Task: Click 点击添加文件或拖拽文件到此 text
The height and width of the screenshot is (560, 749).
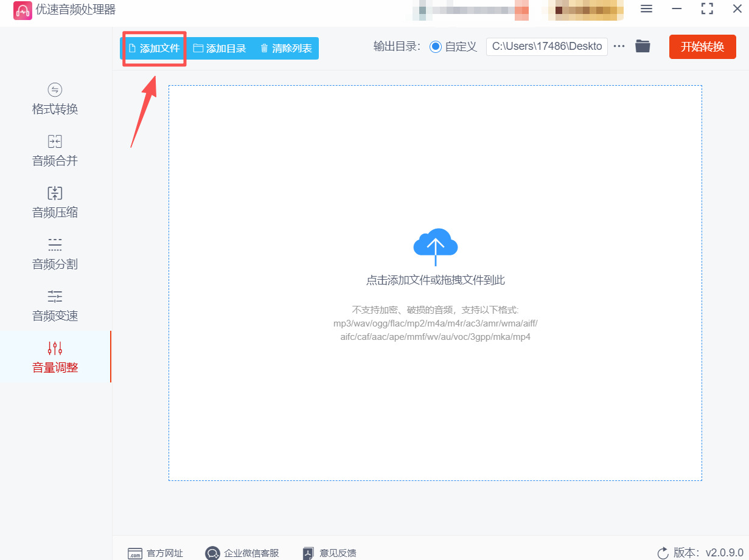Action: click(x=436, y=280)
